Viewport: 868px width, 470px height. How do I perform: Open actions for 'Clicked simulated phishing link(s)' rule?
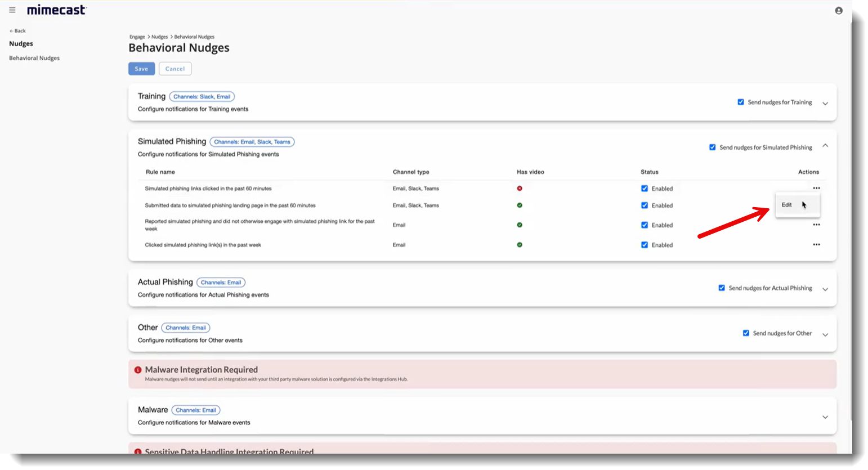click(x=816, y=244)
